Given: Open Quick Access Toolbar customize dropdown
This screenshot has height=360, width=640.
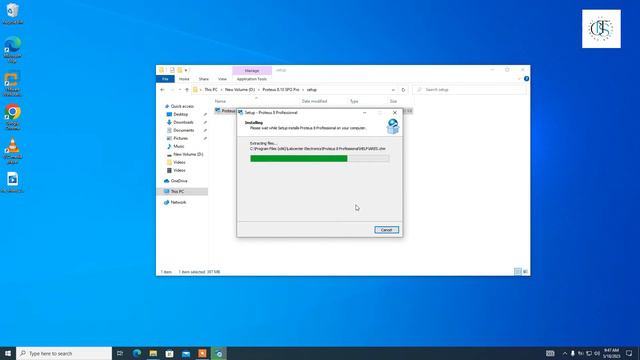Looking at the screenshot, I should pos(186,70).
